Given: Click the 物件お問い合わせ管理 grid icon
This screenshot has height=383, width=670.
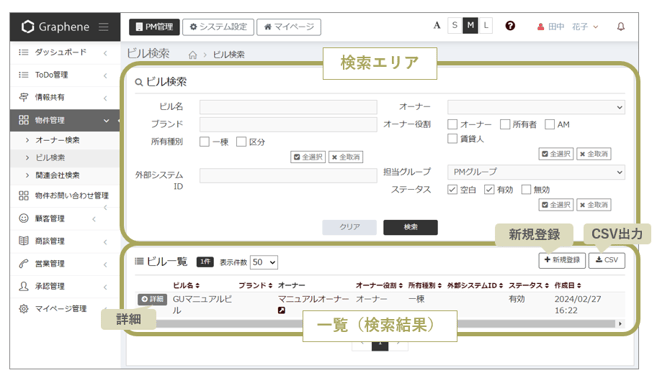Looking at the screenshot, I should click(x=24, y=196).
